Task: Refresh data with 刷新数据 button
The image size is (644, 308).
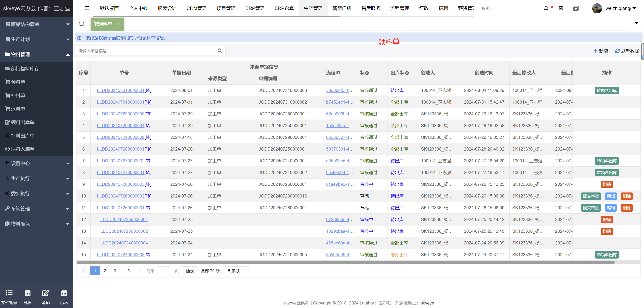Action: (x=627, y=51)
